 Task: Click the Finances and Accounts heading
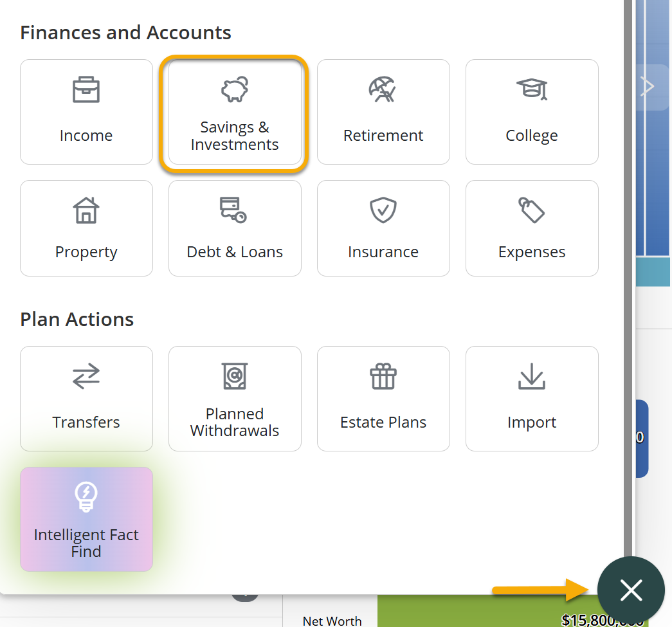coord(125,33)
